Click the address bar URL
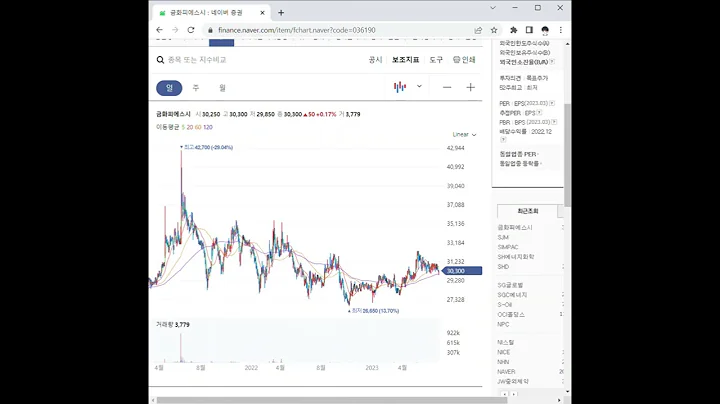The width and height of the screenshot is (720, 404). 297,30
